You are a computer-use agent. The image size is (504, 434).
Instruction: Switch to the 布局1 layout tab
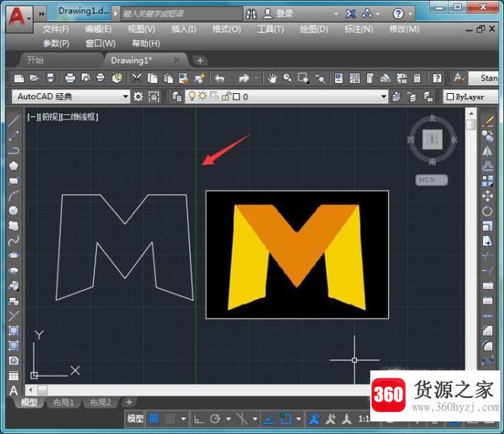click(x=64, y=402)
